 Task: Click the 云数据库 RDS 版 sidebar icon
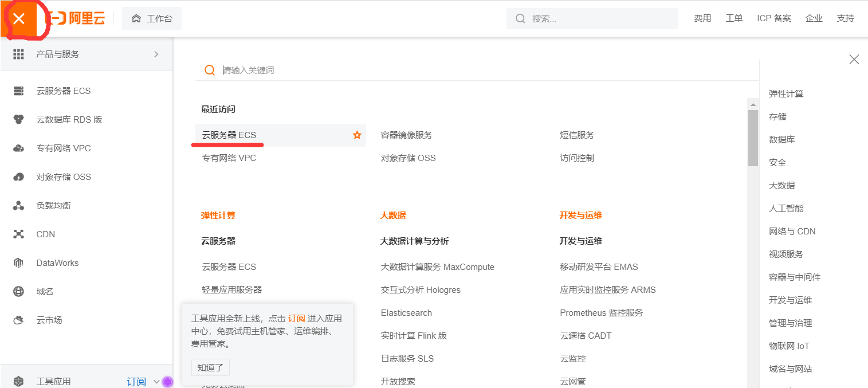[x=18, y=119]
